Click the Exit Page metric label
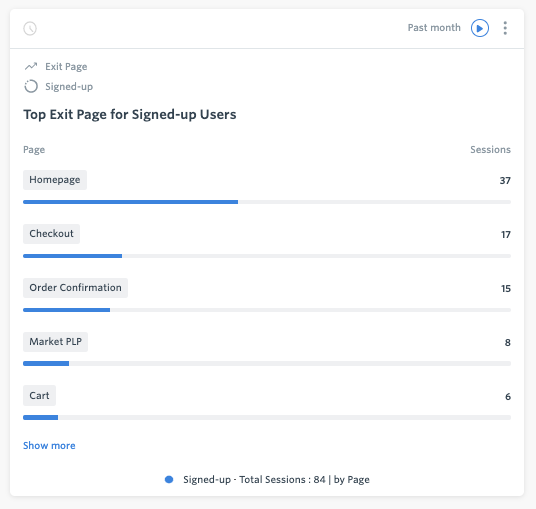536x509 pixels. click(66, 67)
